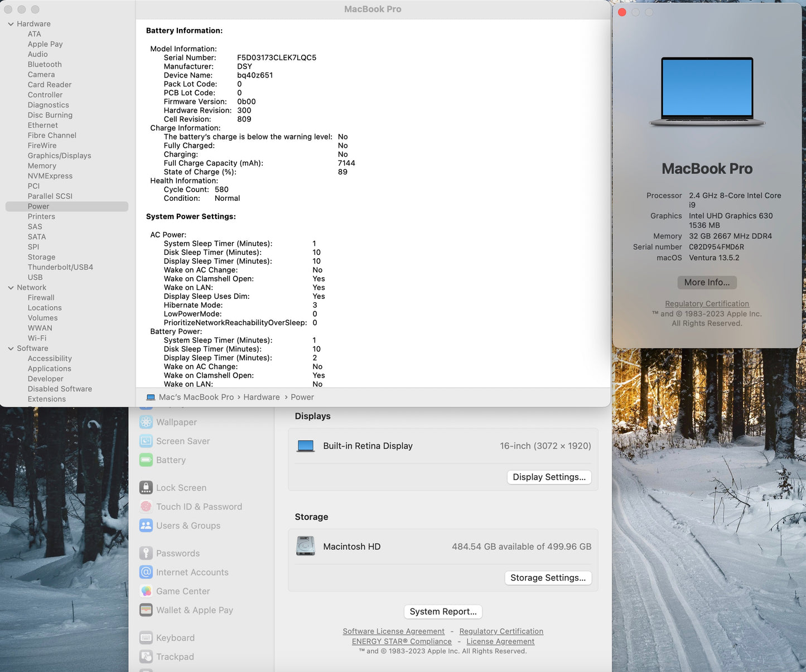Open the Software License Agreement link

[393, 631]
